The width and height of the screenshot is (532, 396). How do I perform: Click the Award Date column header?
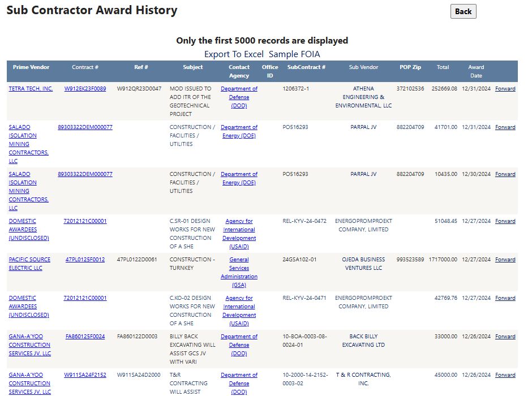(476, 71)
